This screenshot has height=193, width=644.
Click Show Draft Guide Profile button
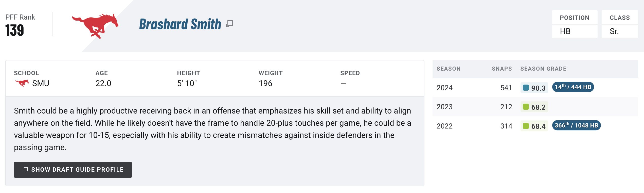tap(73, 170)
